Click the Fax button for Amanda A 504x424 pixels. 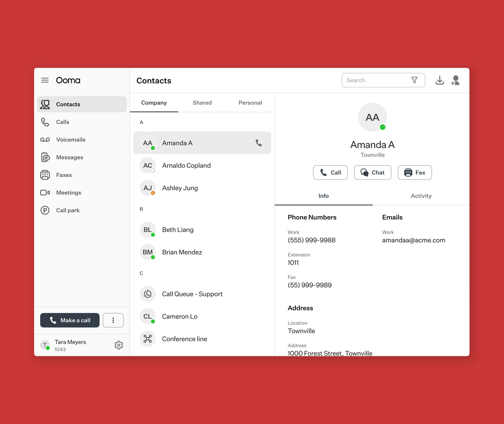point(415,173)
